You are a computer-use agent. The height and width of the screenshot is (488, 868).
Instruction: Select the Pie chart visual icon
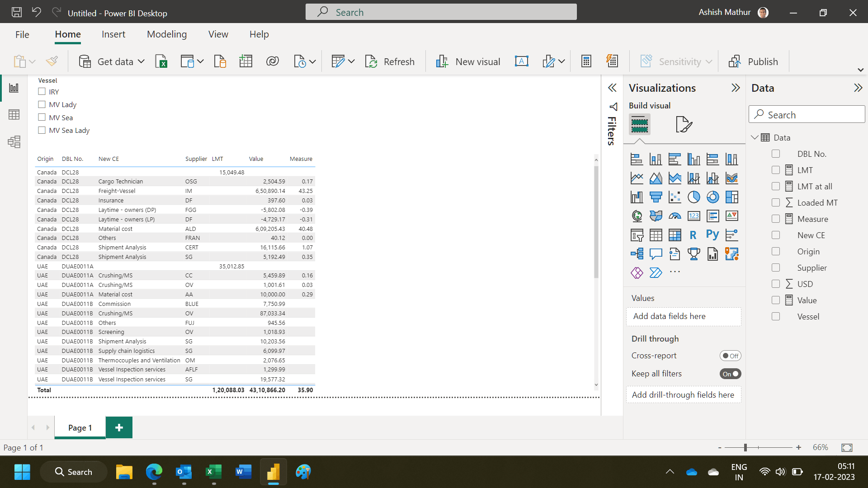click(x=693, y=197)
